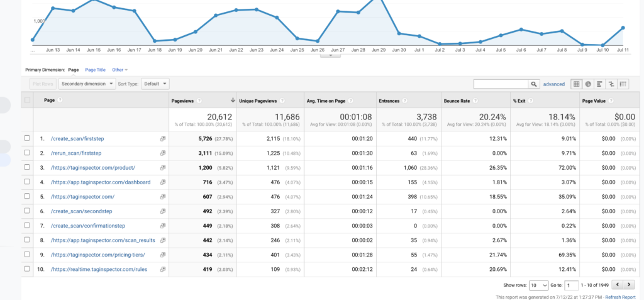Open the Secondary dimension dropdown

pos(87,83)
